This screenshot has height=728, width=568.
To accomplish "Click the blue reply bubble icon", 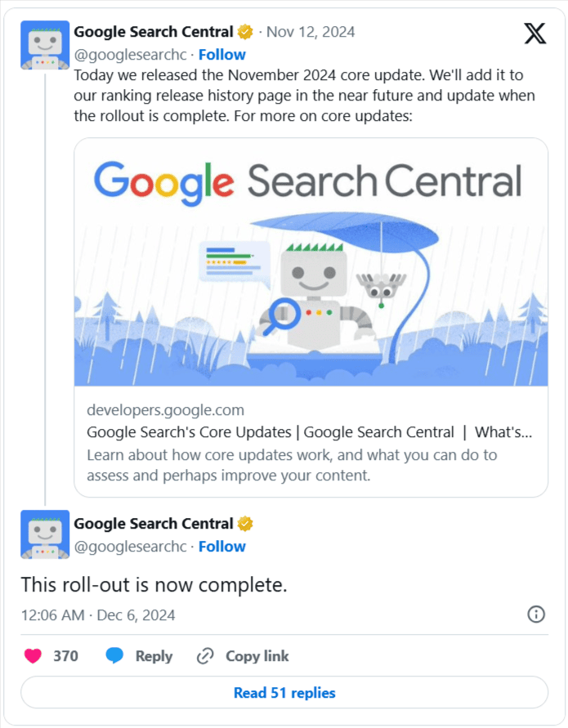I will pyautogui.click(x=114, y=655).
